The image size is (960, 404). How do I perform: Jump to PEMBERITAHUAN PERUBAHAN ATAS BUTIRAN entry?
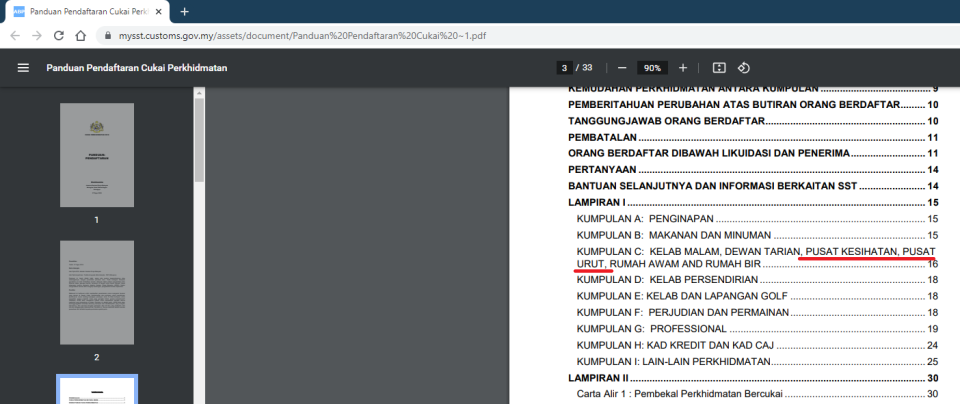coord(754,105)
